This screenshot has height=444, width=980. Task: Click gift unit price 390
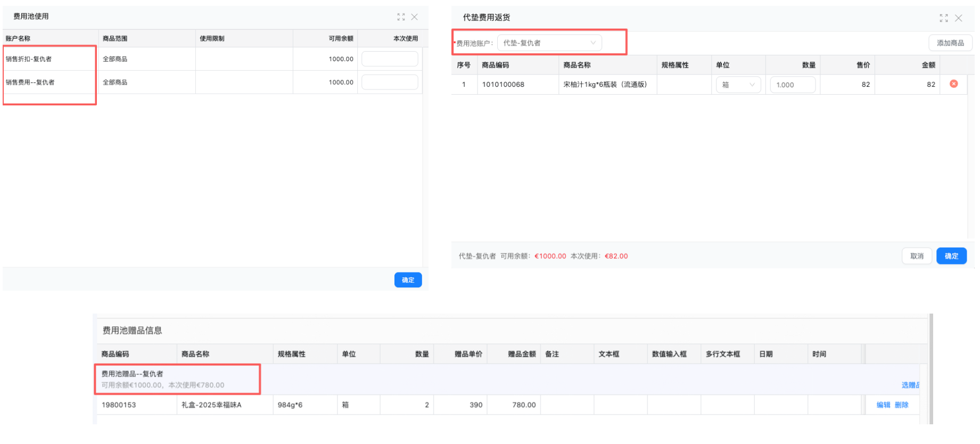[x=476, y=405]
